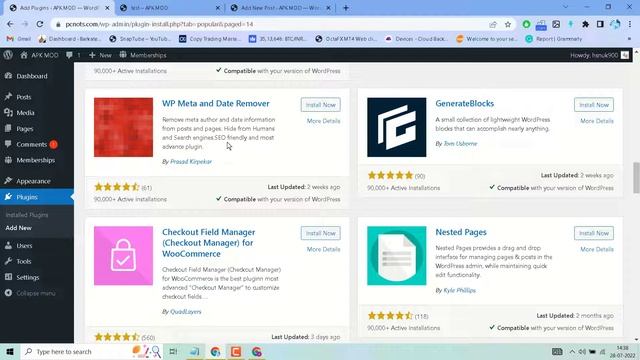This screenshot has height=360, width=640.
Task: Open the SnapTube - YouTube bookmark
Action: pyautogui.click(x=140, y=39)
